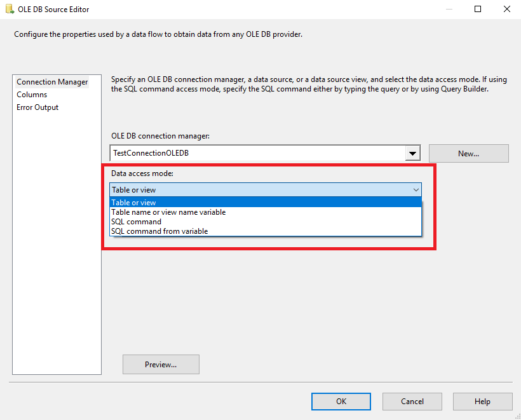Maximize the OLE DB Source Editor window
This screenshot has height=420, width=521.
(478, 9)
